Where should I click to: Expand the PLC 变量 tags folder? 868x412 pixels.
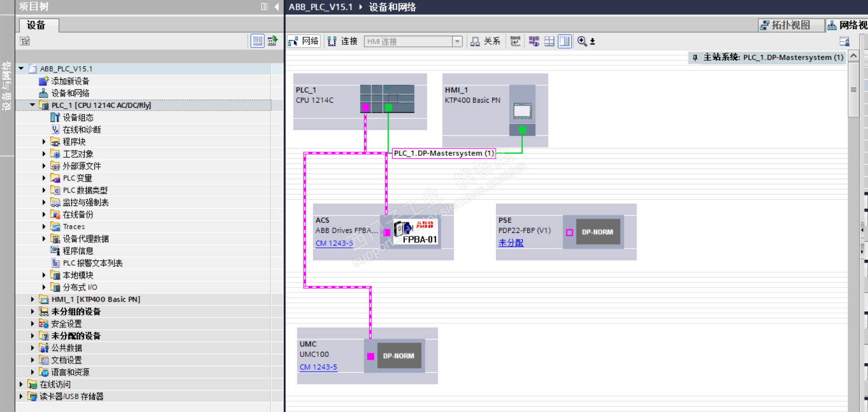(44, 178)
